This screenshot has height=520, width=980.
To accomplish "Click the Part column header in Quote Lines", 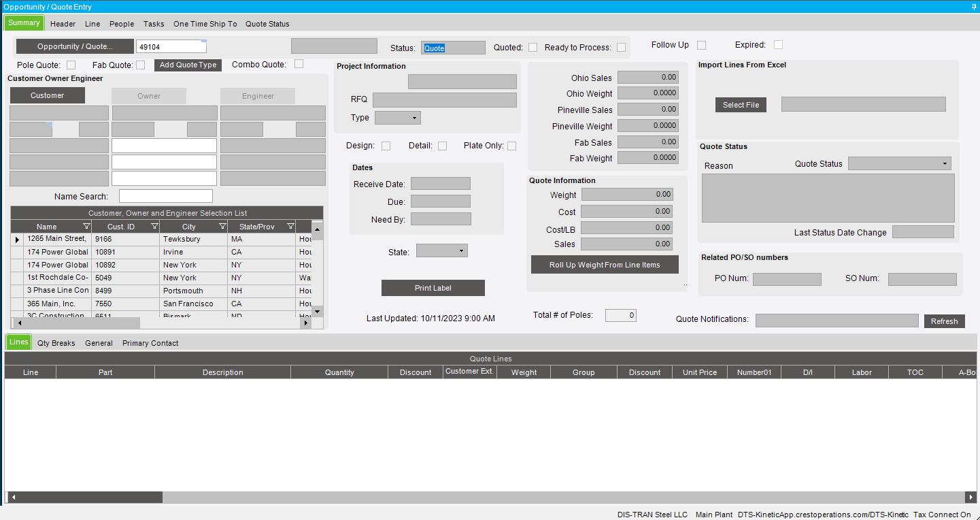I will [x=105, y=372].
